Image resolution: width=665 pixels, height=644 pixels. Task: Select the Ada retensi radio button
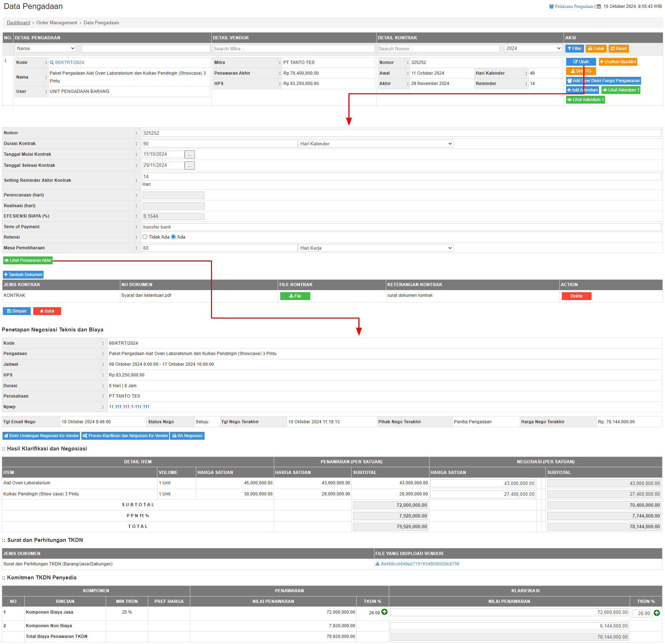[x=173, y=237]
